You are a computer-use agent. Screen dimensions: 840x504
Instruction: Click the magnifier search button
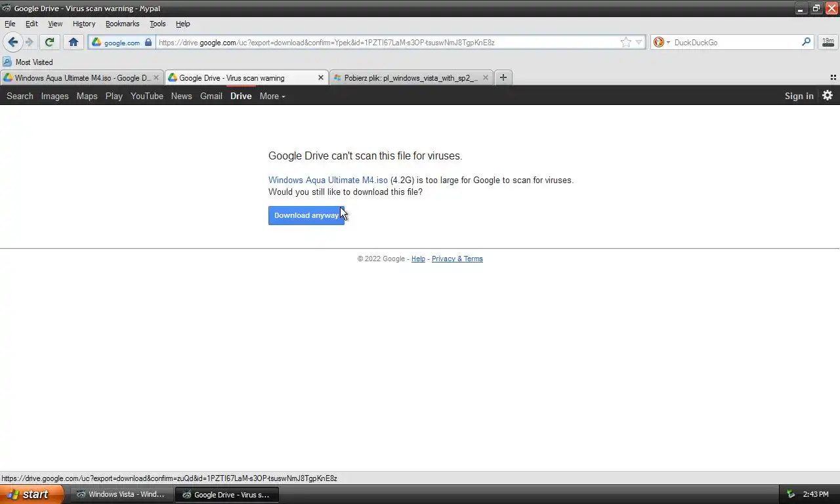pyautogui.click(x=807, y=42)
